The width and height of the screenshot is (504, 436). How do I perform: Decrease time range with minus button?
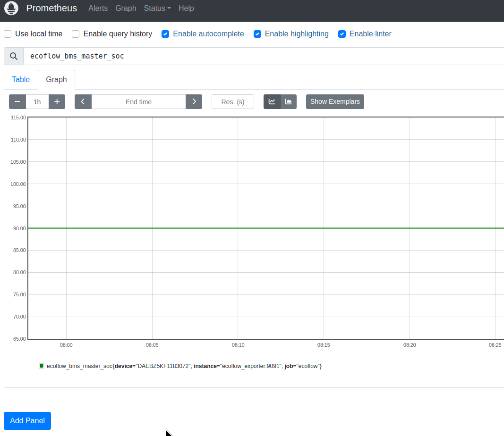pyautogui.click(x=17, y=102)
